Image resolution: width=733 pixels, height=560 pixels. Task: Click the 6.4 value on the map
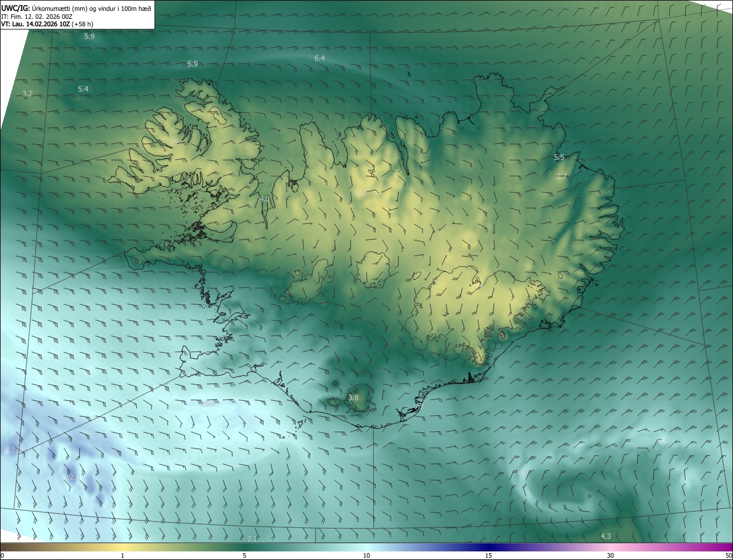(320, 58)
